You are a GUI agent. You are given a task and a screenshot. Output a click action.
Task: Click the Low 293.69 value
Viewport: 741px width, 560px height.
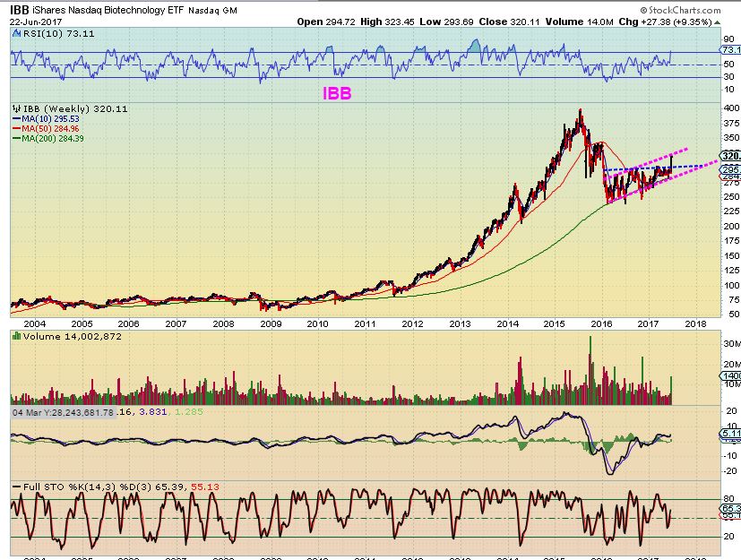(x=446, y=22)
